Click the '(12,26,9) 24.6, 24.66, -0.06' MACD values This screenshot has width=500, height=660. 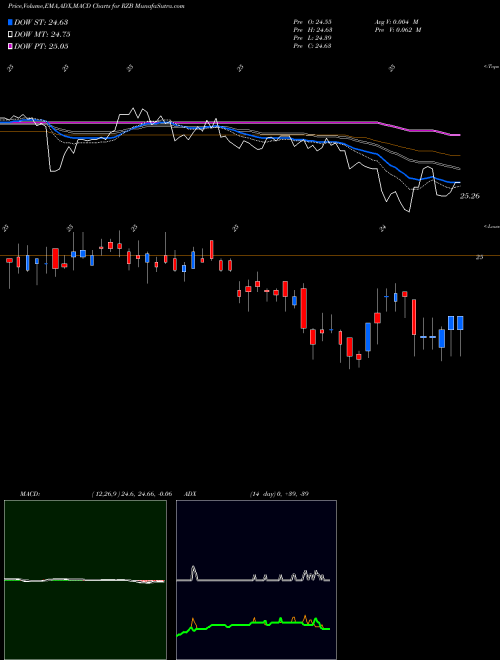click(132, 494)
